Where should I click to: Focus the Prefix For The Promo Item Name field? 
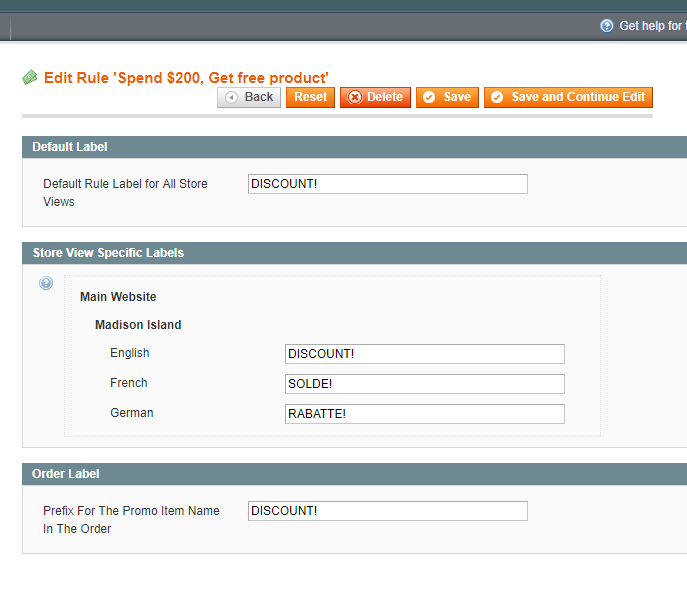pos(387,511)
